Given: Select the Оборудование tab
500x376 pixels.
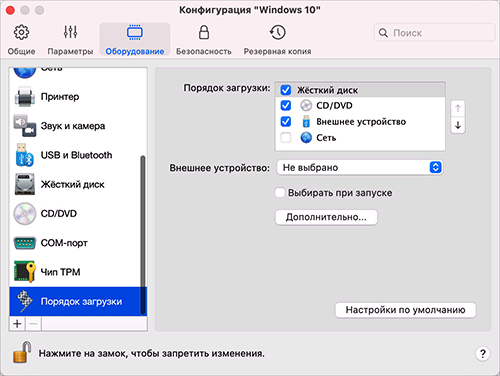Looking at the screenshot, I should (x=135, y=39).
